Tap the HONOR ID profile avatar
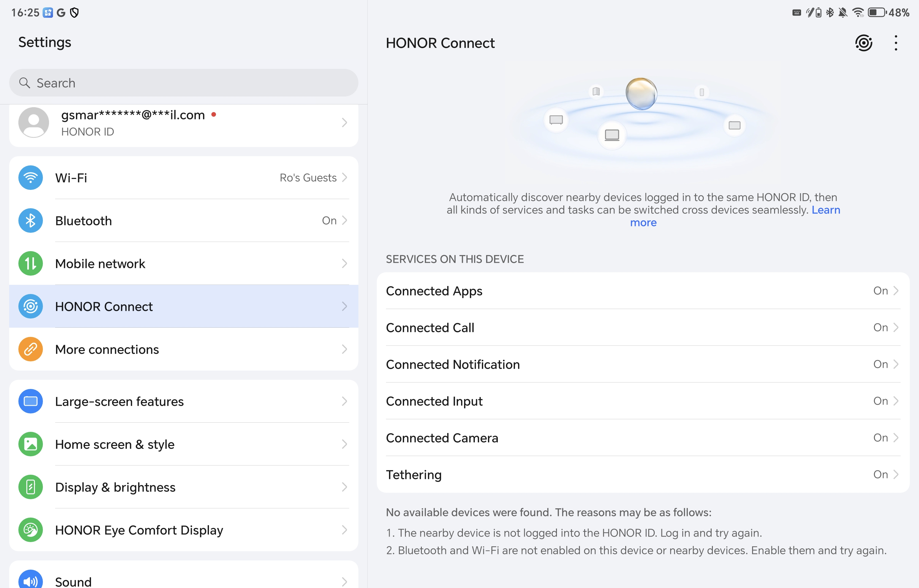 tap(34, 122)
